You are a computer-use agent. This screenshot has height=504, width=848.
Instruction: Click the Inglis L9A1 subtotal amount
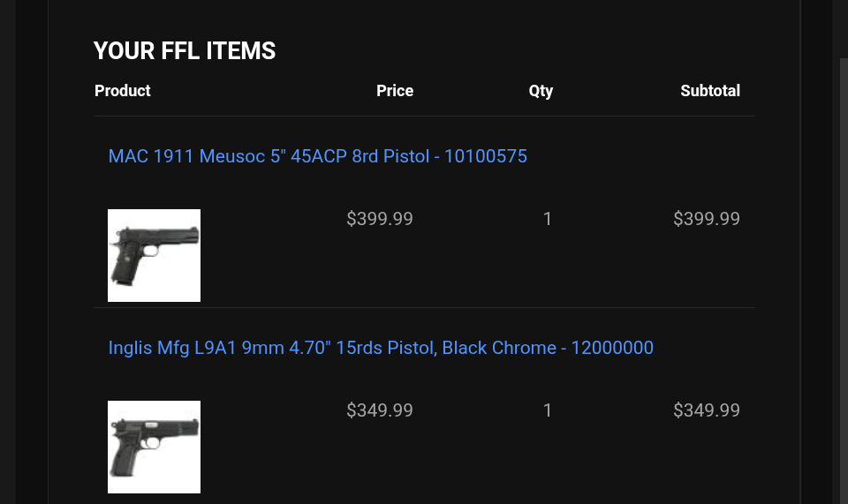click(x=706, y=410)
